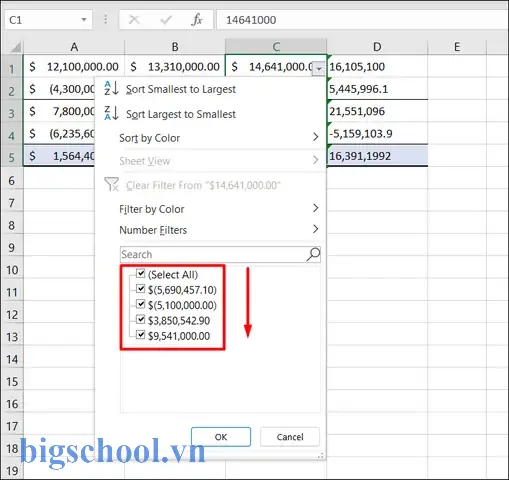Click cell A4 with (6,235,60
The width and height of the screenshot is (509, 480).
[x=59, y=134]
